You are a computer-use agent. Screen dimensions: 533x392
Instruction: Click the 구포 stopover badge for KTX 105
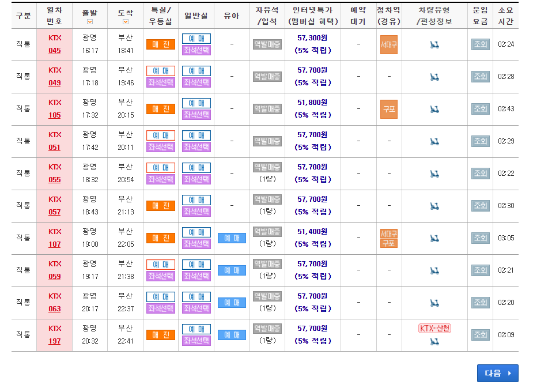(x=388, y=108)
